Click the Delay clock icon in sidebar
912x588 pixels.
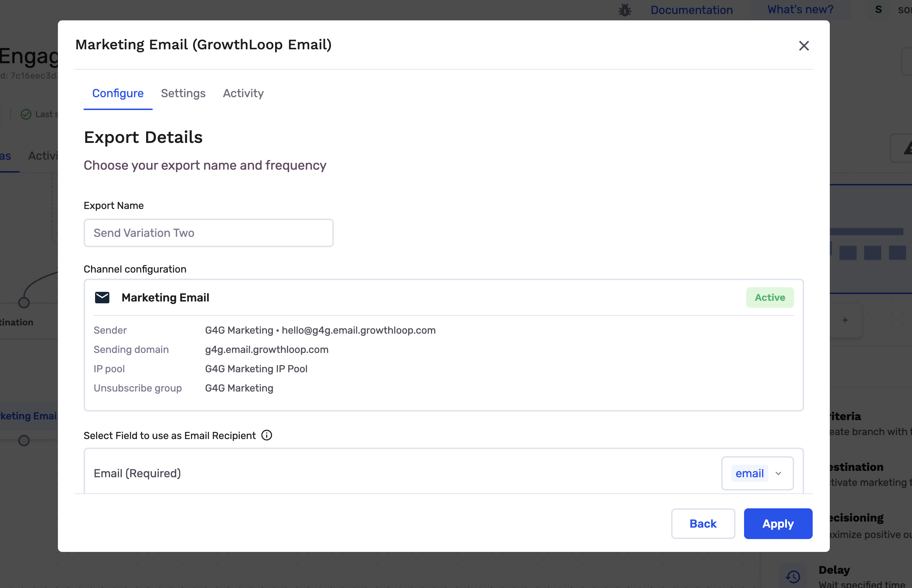(x=793, y=577)
